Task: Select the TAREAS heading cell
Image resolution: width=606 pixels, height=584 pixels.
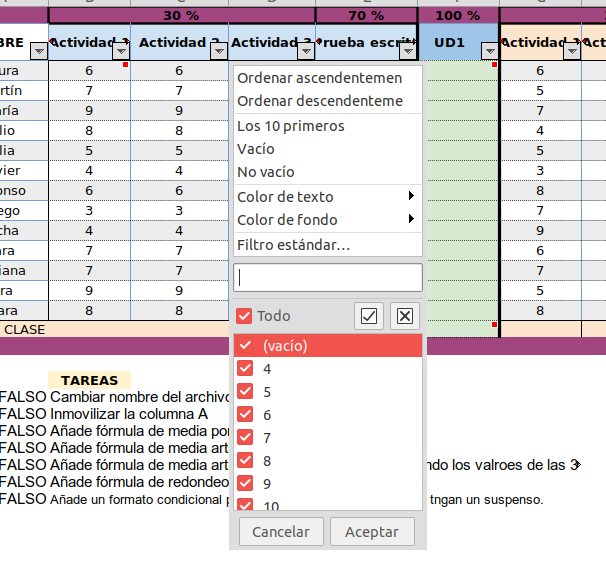Action: 89,380
